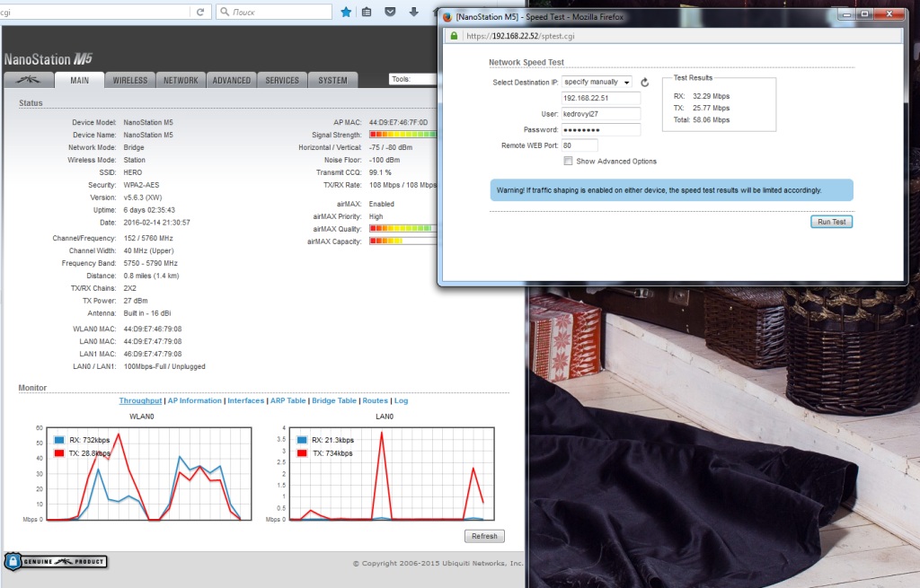Enable Show Advanced Options checkbox
Viewport: 920px width, 588px height.
568,161
